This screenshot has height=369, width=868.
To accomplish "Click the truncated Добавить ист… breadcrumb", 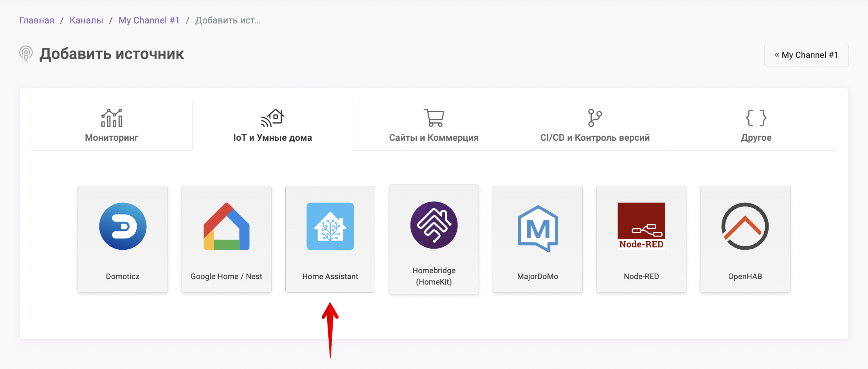I will pos(228,20).
